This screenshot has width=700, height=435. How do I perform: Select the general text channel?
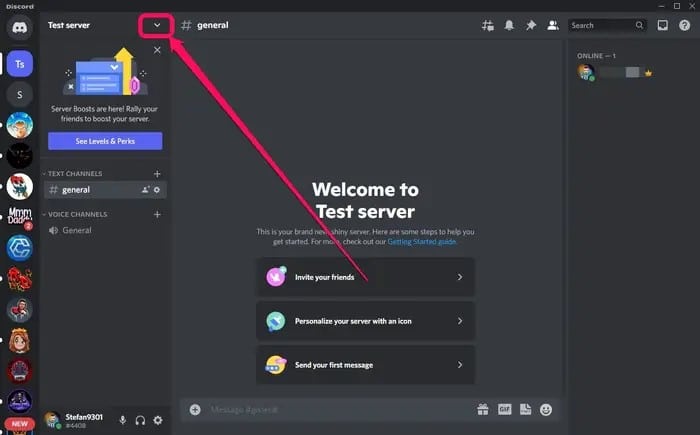click(x=105, y=190)
